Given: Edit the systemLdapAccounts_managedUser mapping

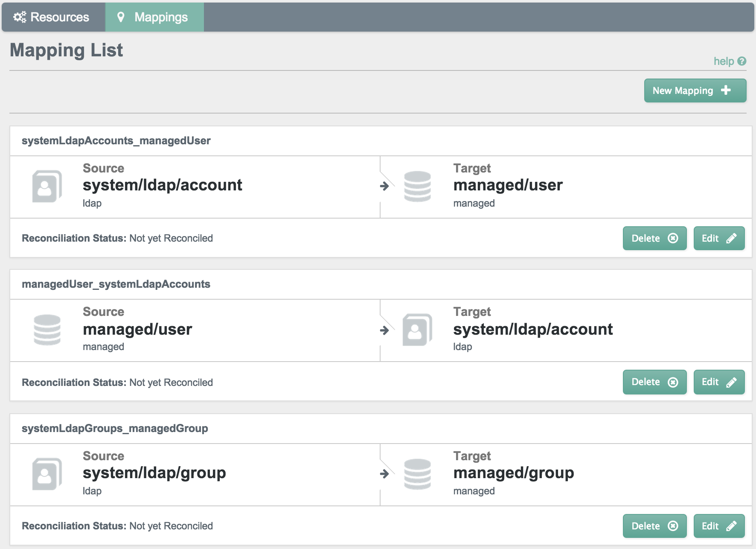Looking at the screenshot, I should coord(719,238).
